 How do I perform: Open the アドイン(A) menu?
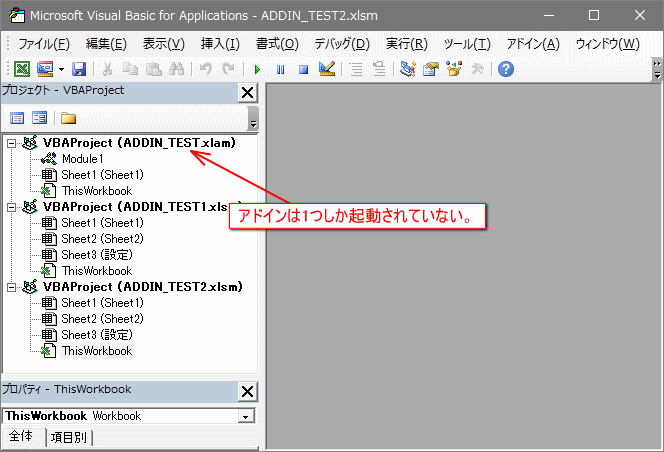533,44
